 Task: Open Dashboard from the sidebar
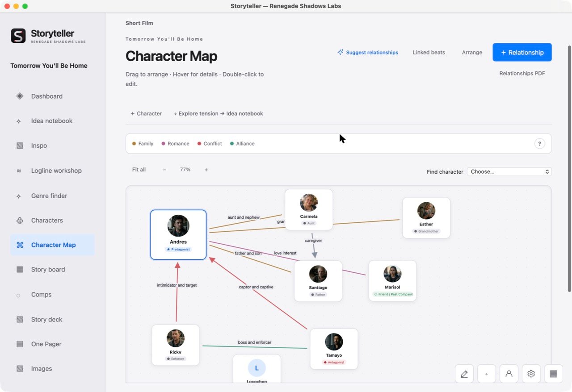tap(52, 96)
